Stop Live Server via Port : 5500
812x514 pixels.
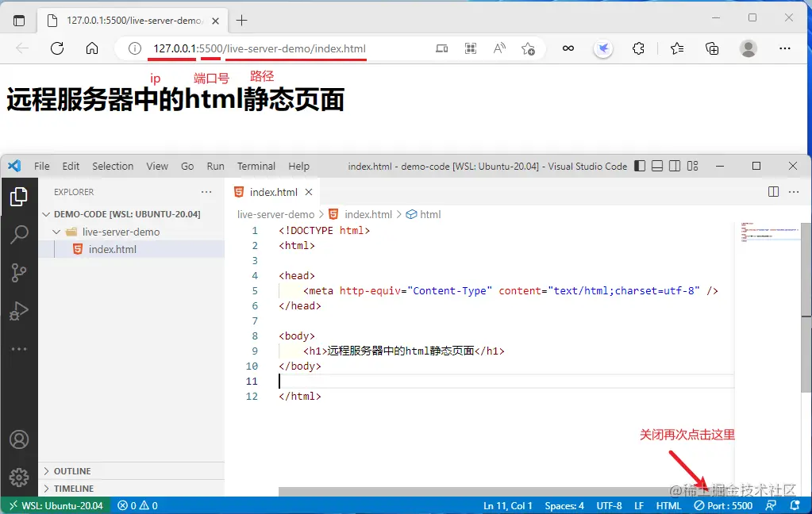click(723, 506)
